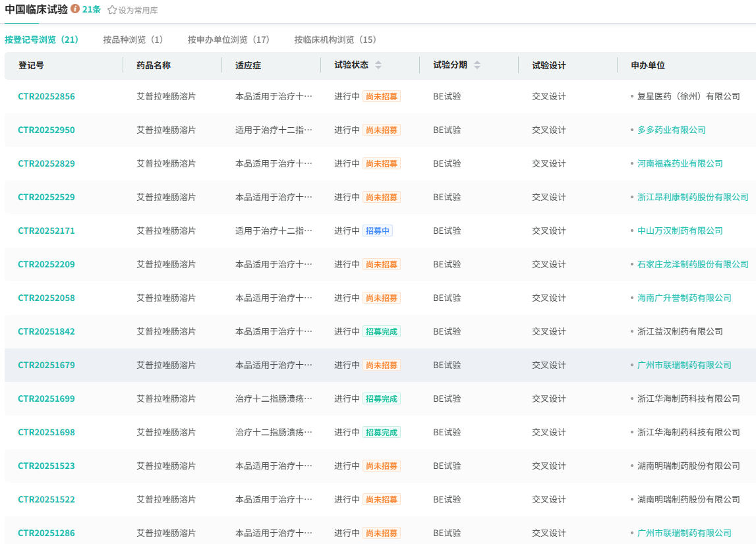Sort by 试验状态 column arrows
Viewport: 756px width, 544px height.
[378, 65]
